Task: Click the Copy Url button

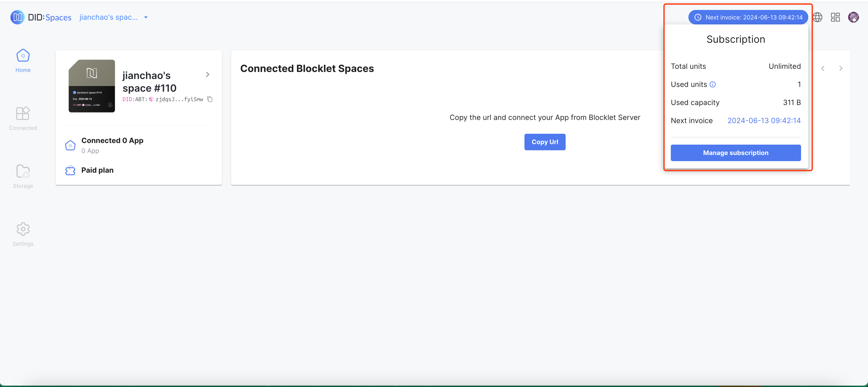Action: coord(545,142)
